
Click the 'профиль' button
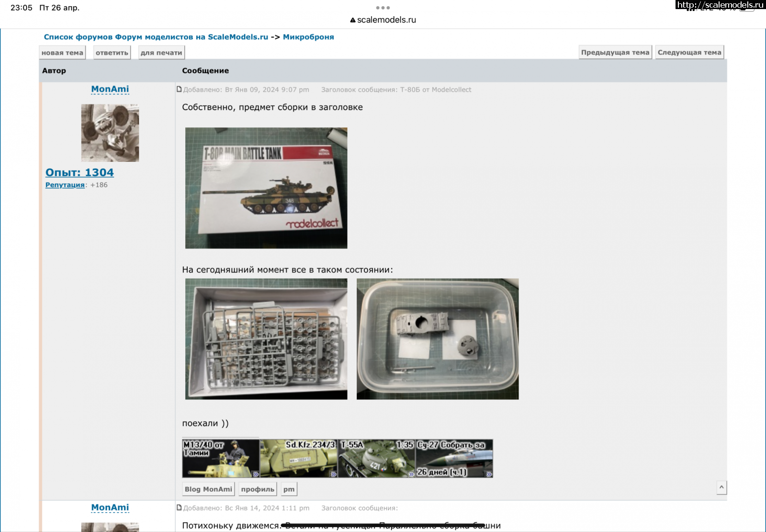pyautogui.click(x=258, y=489)
